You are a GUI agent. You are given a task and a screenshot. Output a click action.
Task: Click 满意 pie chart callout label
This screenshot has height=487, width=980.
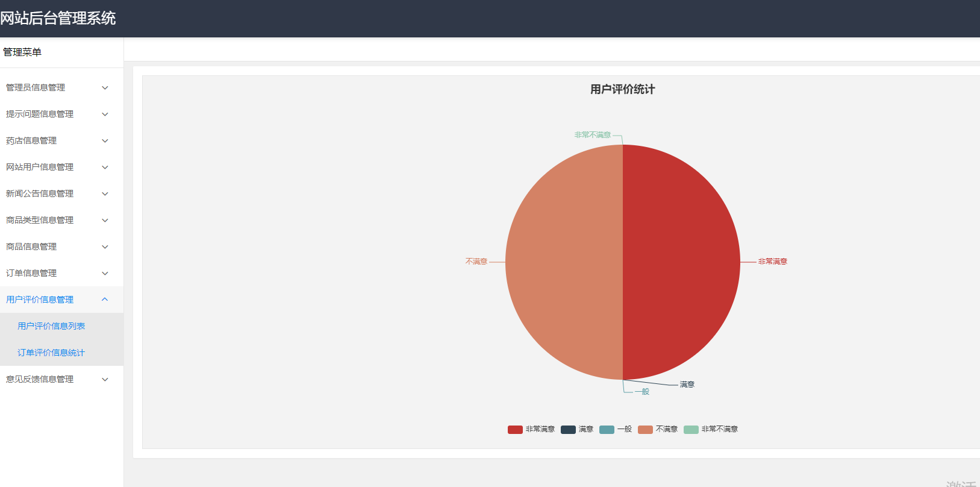click(x=687, y=385)
